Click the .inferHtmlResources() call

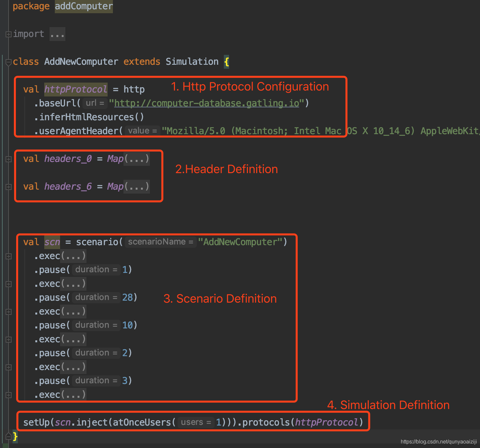89,117
